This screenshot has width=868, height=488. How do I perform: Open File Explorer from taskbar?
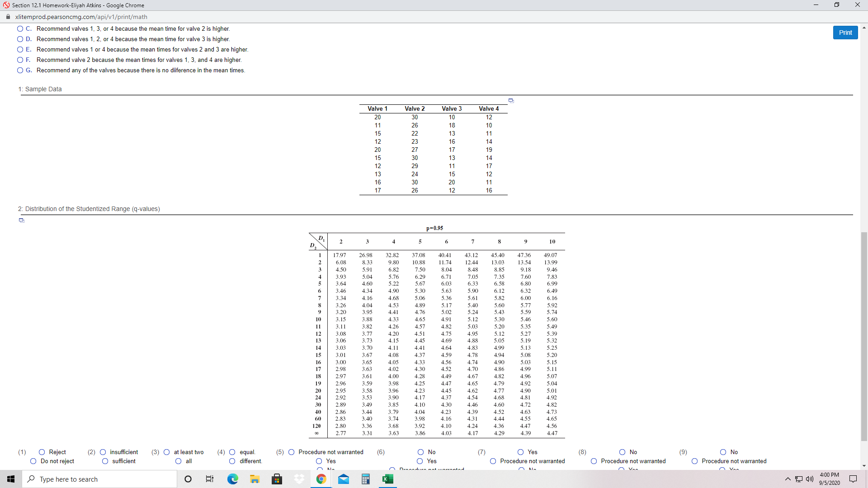pyautogui.click(x=255, y=479)
